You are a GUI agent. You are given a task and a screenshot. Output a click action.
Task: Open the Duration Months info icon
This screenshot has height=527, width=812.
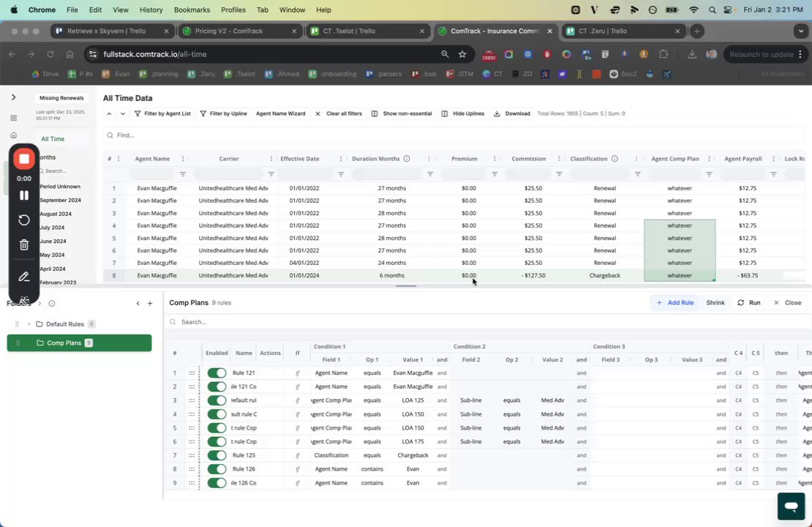[x=407, y=159]
